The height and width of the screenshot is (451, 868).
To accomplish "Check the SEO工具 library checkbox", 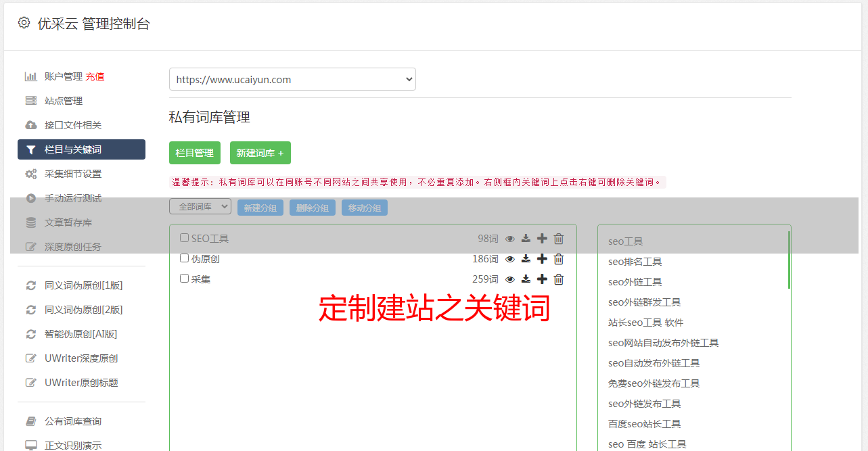I will point(184,238).
